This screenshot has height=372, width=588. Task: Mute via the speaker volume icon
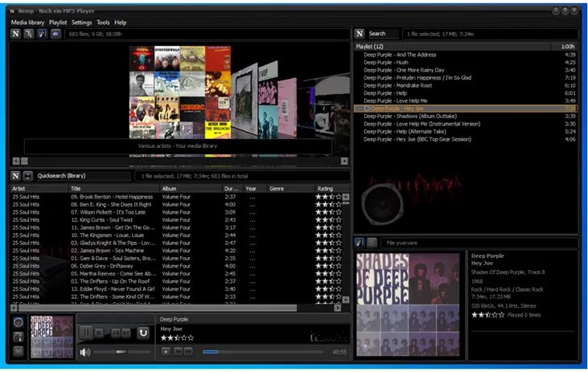point(85,352)
